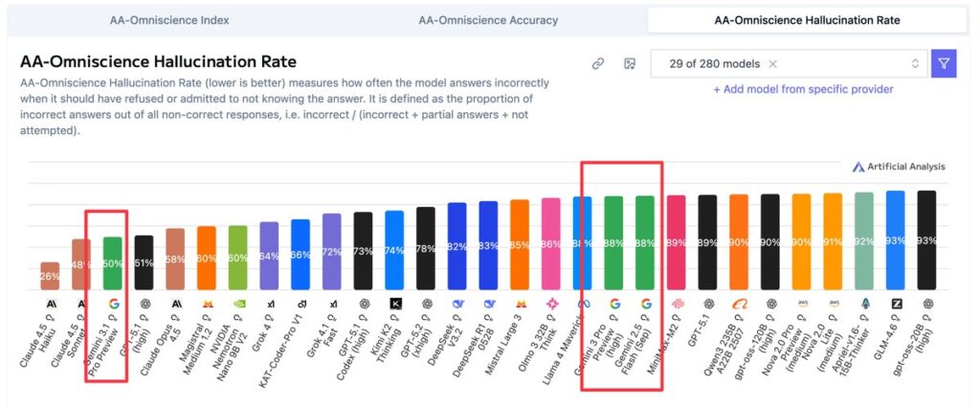Click Google logo under Gemini 3.1 Pro Preview
Screen dimensions: 980x409
[113, 304]
